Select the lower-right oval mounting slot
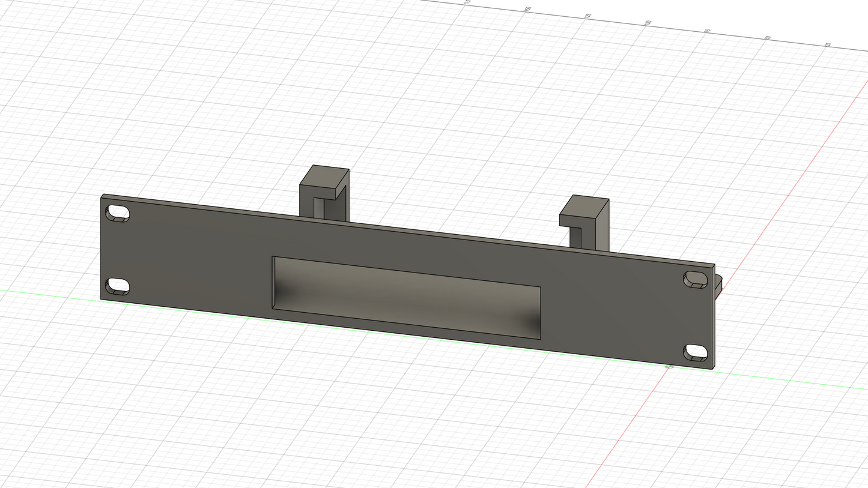Image resolution: width=868 pixels, height=488 pixels. coord(696,352)
